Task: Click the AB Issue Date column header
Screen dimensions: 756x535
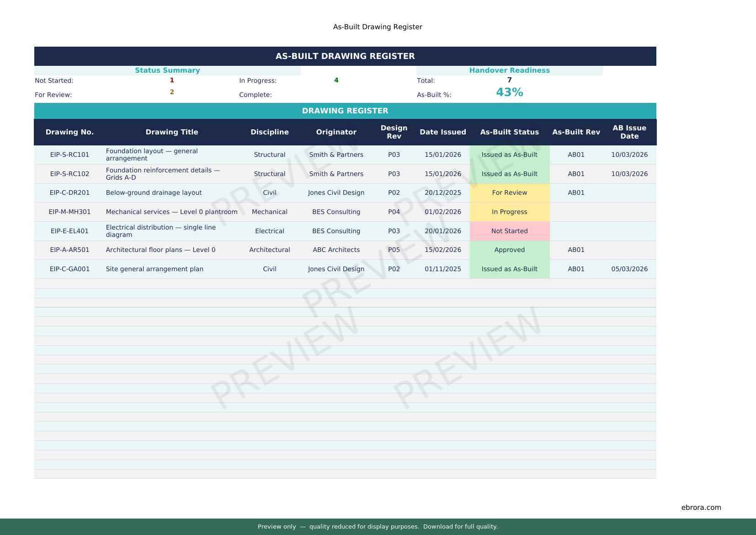Action: click(x=629, y=132)
